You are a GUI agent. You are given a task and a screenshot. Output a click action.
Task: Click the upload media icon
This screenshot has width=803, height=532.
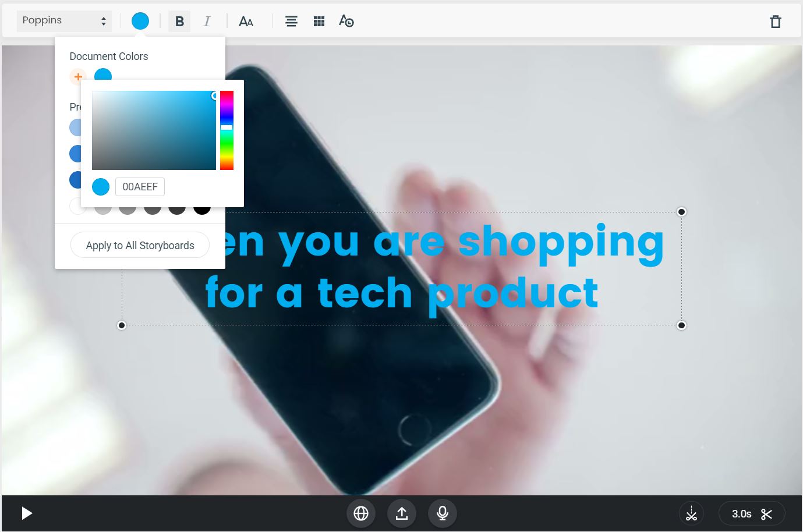pyautogui.click(x=402, y=513)
